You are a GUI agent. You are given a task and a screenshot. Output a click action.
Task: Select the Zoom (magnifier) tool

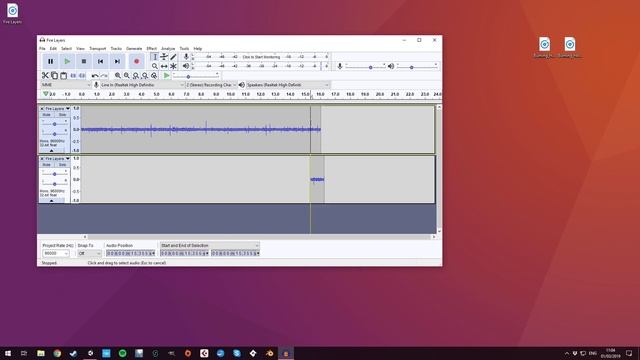pos(155,66)
